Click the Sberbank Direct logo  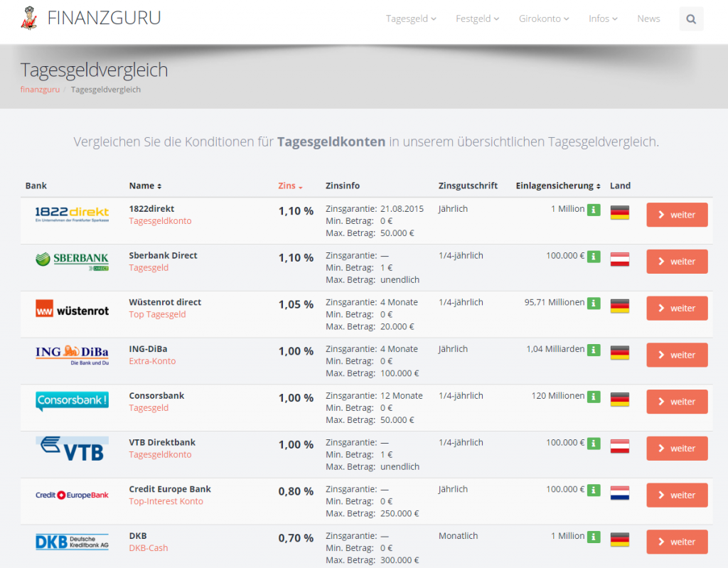tap(72, 262)
